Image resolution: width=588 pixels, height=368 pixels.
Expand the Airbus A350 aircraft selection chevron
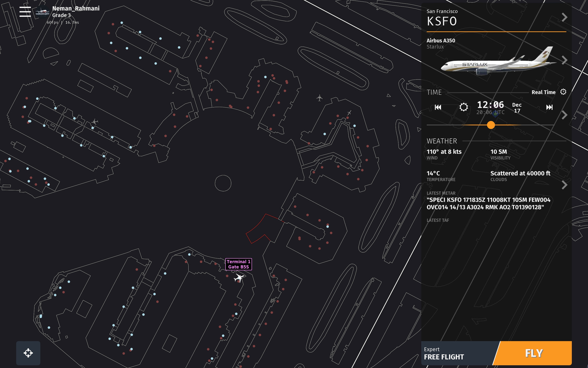pyautogui.click(x=564, y=60)
